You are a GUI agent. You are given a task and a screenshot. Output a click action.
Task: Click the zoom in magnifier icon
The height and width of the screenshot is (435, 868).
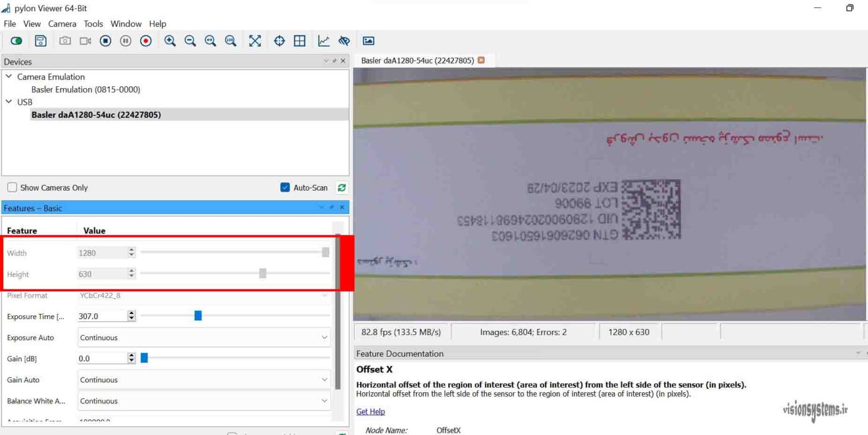(x=170, y=41)
